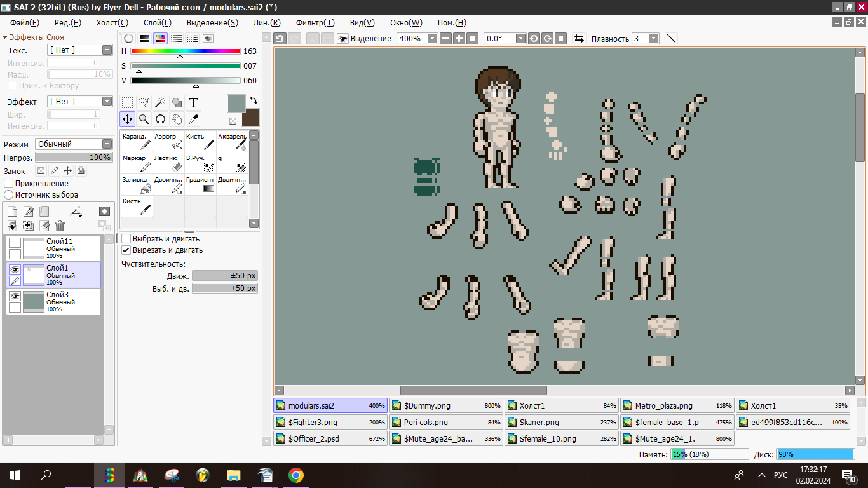Select the Text tool
Screen dimensions: 868x488
point(194,102)
